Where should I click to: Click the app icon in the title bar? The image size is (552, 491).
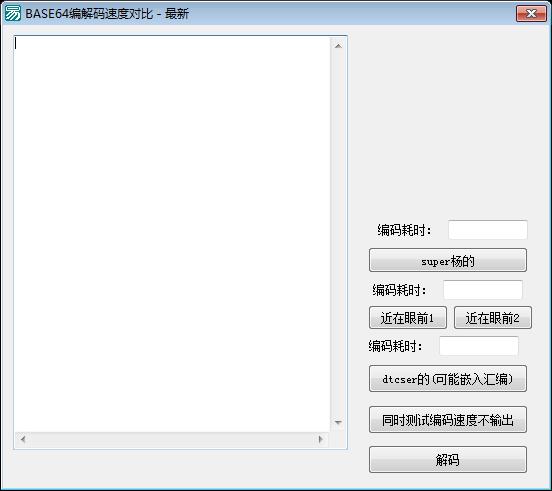13,14
